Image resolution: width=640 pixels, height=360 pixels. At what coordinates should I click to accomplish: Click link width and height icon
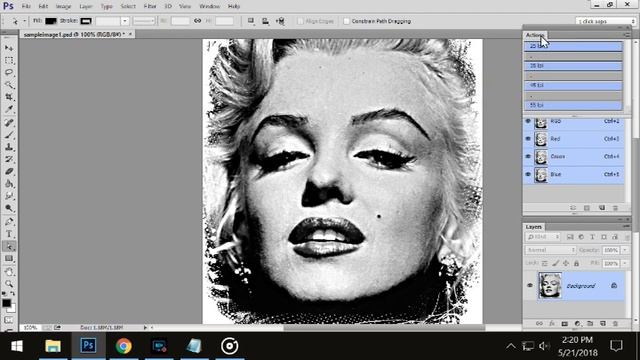[x=198, y=21]
